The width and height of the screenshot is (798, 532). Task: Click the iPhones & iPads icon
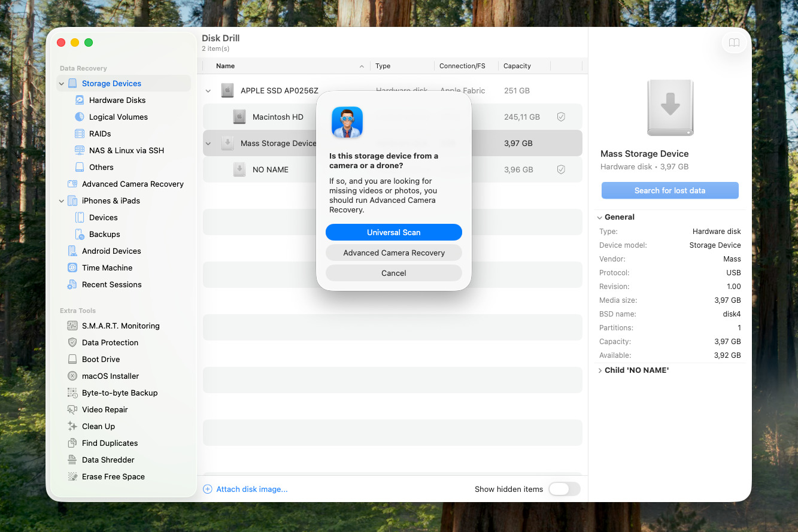(x=72, y=200)
